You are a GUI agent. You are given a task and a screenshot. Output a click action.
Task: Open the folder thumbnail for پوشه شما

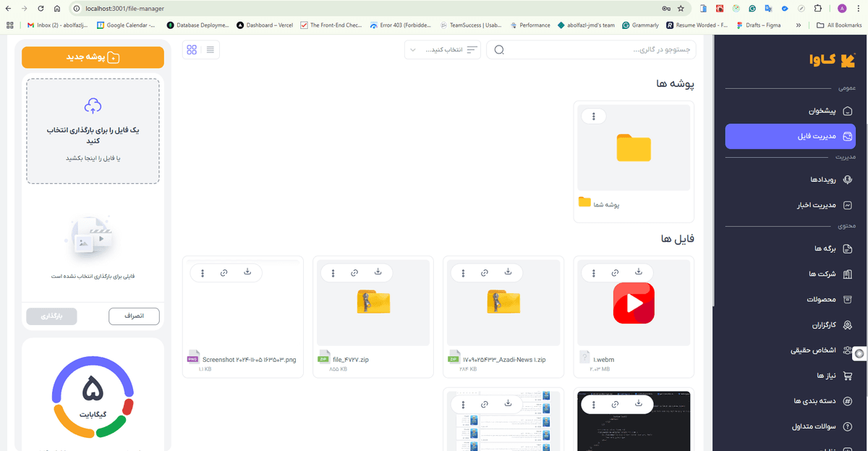pyautogui.click(x=634, y=148)
